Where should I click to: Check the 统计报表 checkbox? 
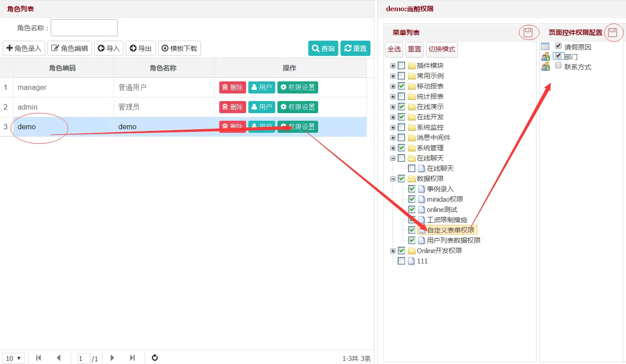[x=401, y=96]
